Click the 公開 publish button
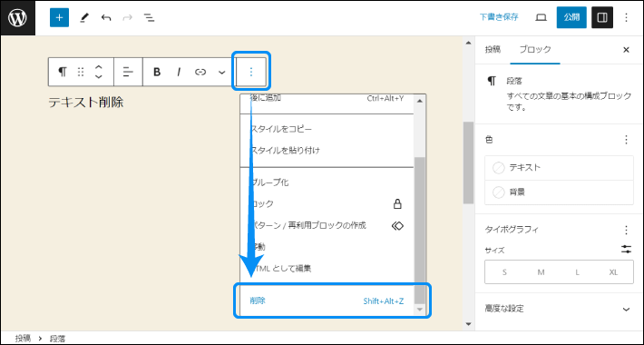The width and height of the screenshot is (644, 345). tap(571, 17)
